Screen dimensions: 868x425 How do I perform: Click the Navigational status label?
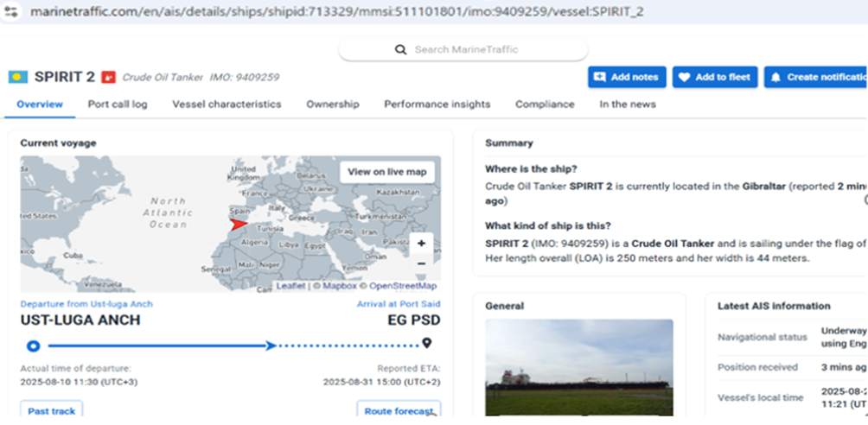(x=763, y=337)
